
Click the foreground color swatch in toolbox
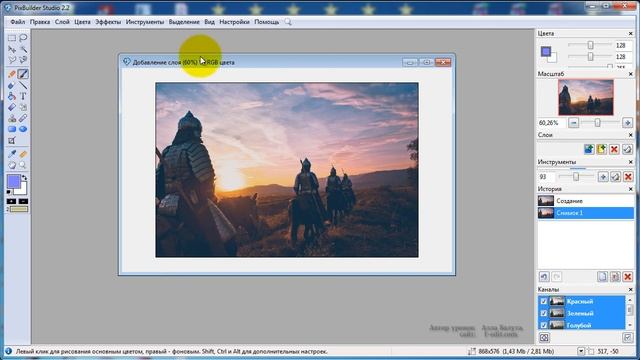point(13,181)
